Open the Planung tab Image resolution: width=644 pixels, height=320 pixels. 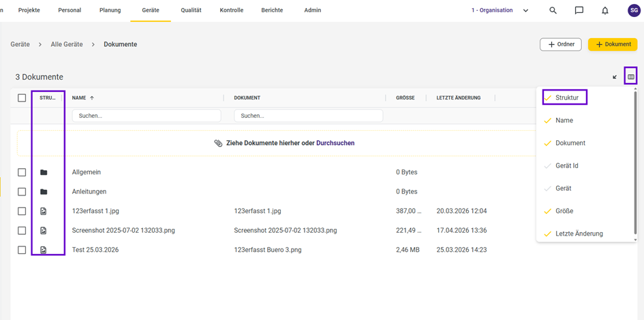(x=110, y=10)
